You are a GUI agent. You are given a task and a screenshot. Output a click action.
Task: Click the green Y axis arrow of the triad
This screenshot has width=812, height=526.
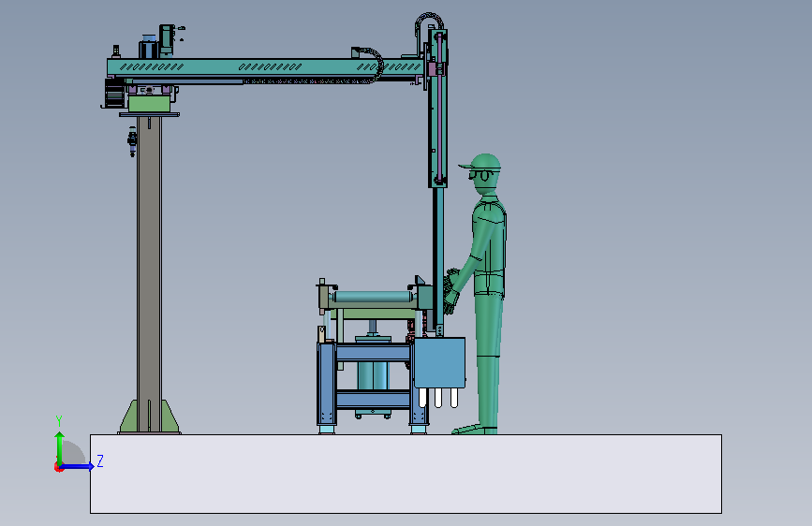click(x=60, y=448)
